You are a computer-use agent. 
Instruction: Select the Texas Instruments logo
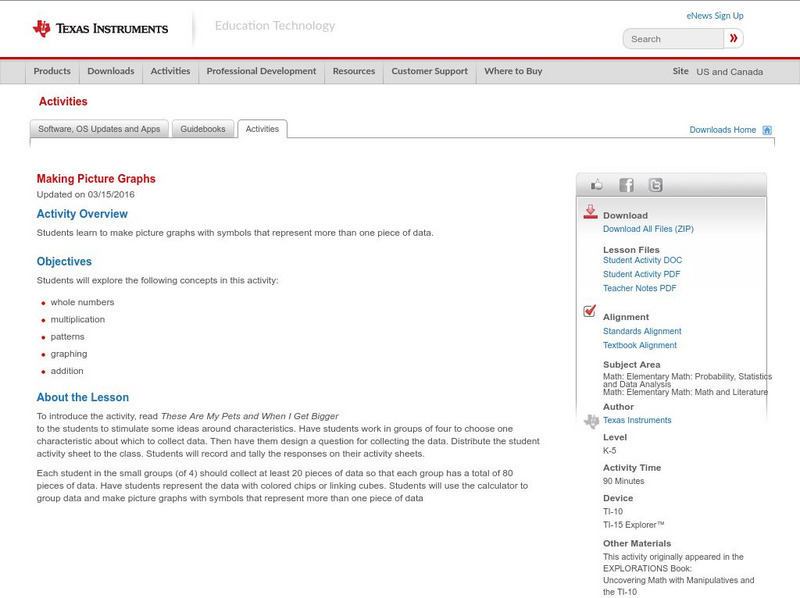pos(100,27)
